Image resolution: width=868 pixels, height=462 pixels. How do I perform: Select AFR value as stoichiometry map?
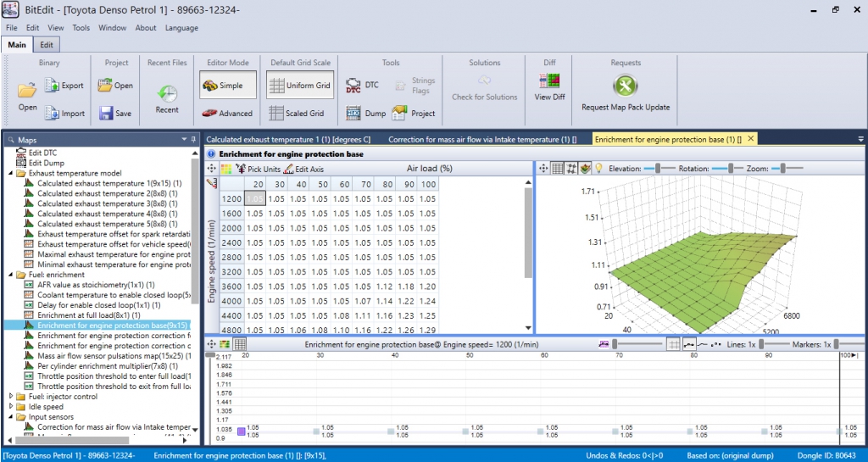[x=96, y=284]
